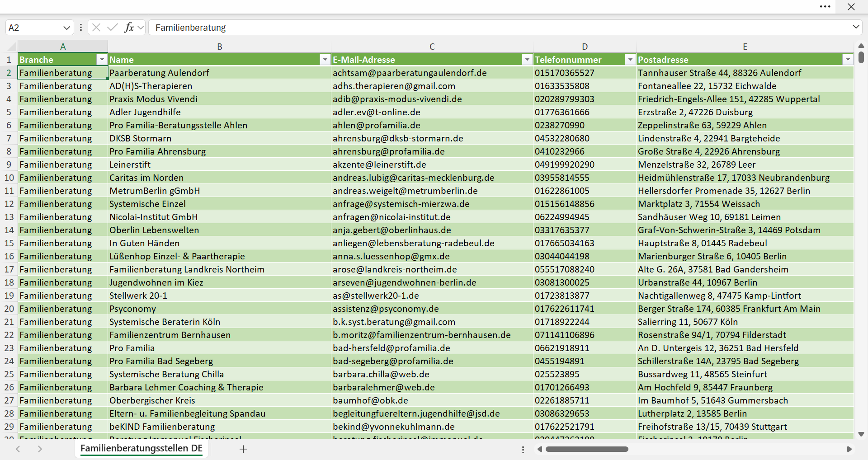Viewport: 868px width, 460px height.
Task: Open the more options ellipsis menu
Action: 825,7
